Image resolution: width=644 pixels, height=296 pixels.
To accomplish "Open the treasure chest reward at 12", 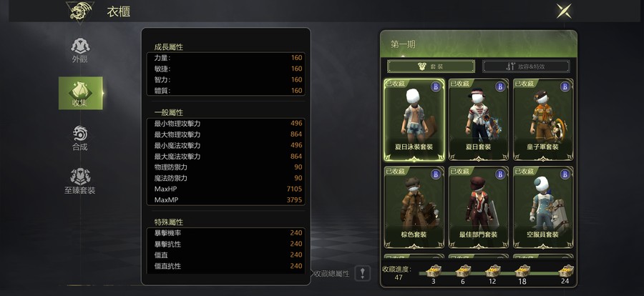I will click(492, 271).
